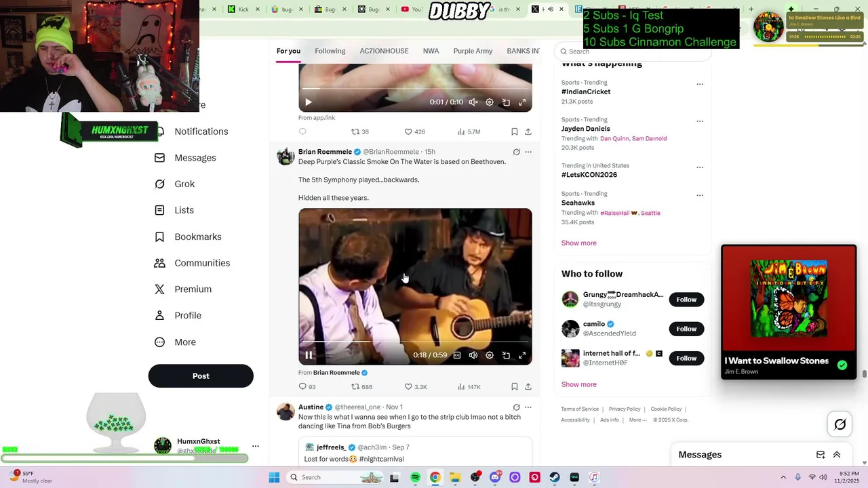Open Spotify from the taskbar
The image size is (868, 488).
point(416,477)
